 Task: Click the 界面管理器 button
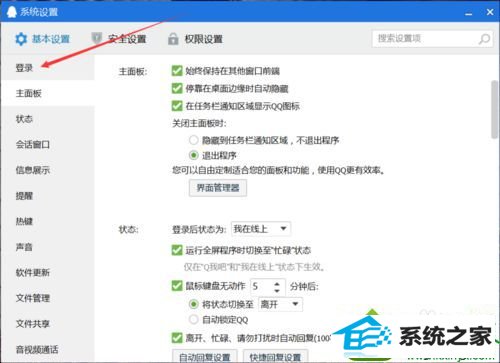point(218,188)
